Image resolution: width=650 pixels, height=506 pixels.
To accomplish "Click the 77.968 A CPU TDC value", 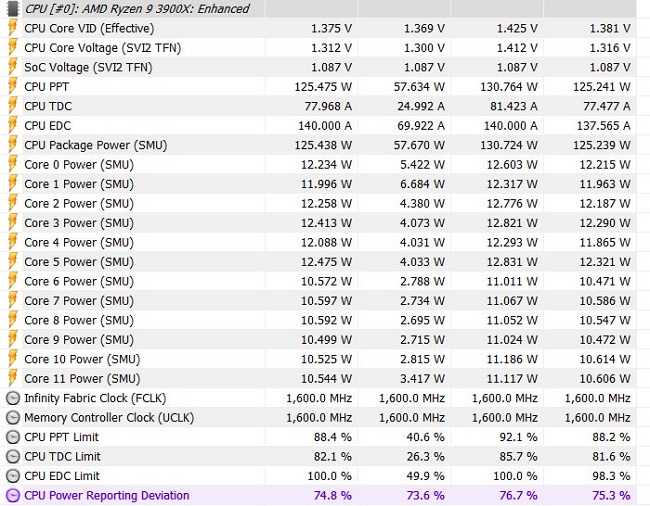I will pos(328,107).
